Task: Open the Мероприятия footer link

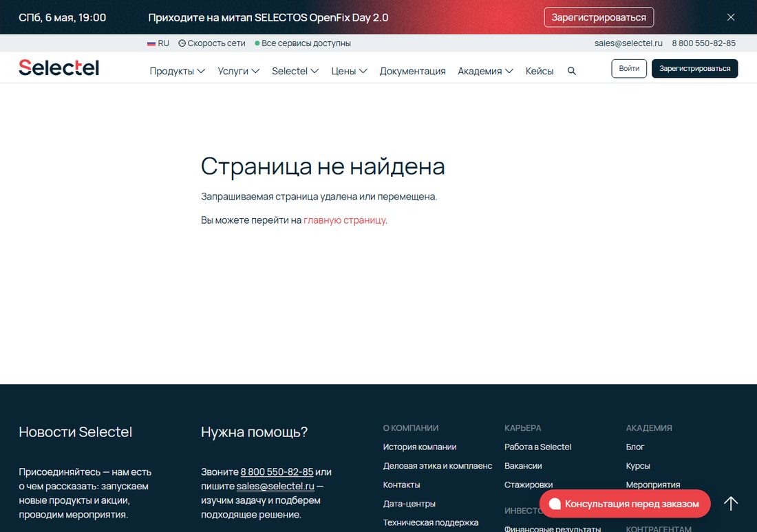Action: coord(652,485)
